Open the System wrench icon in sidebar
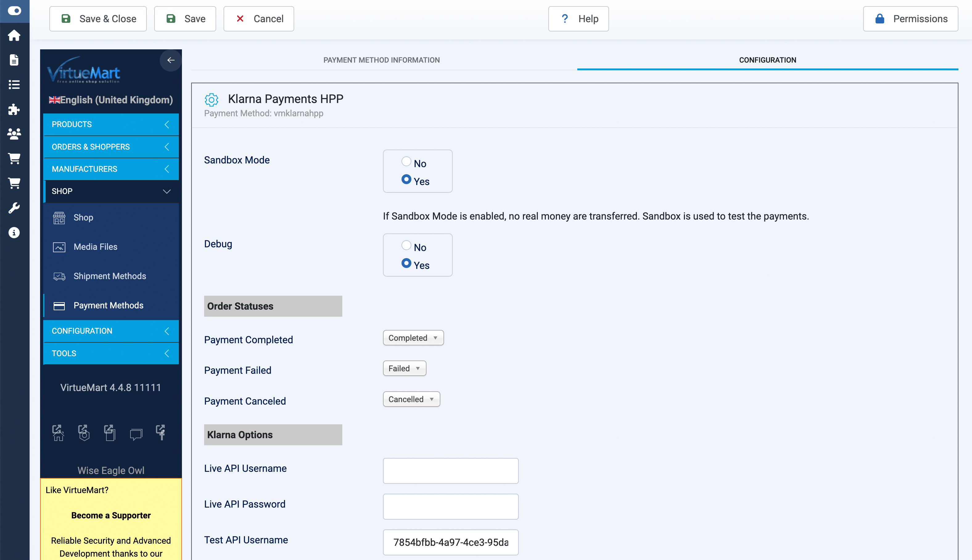972x560 pixels. (x=14, y=208)
